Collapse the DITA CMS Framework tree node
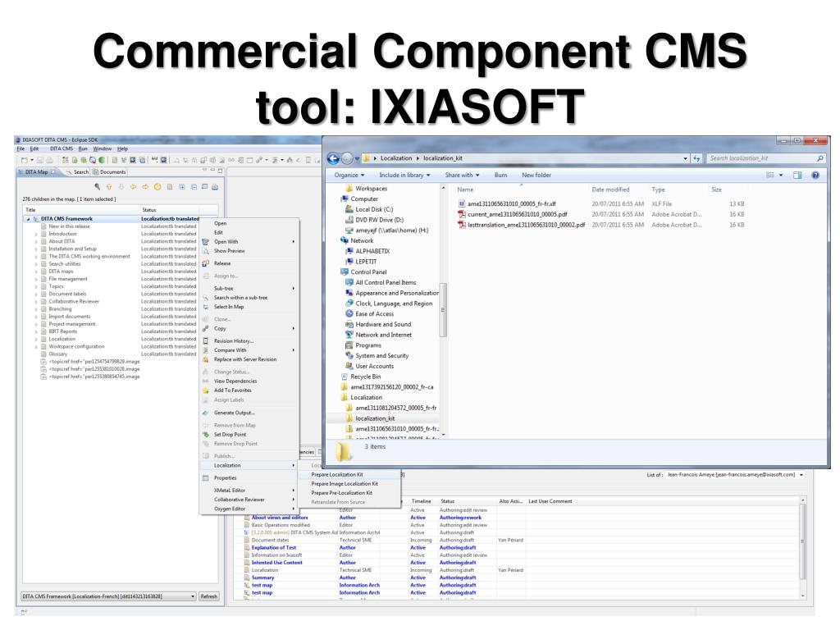This screenshot has width=840, height=630. click(x=29, y=219)
